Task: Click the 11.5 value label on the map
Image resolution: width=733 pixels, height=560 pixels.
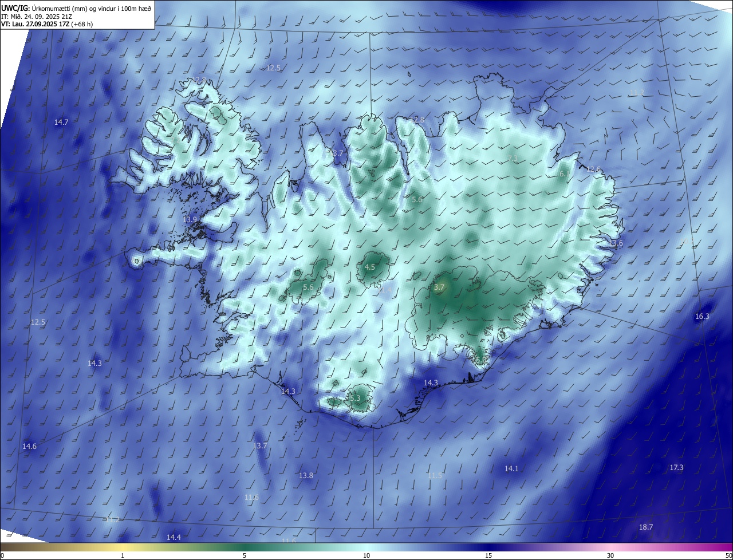Action: (x=435, y=476)
